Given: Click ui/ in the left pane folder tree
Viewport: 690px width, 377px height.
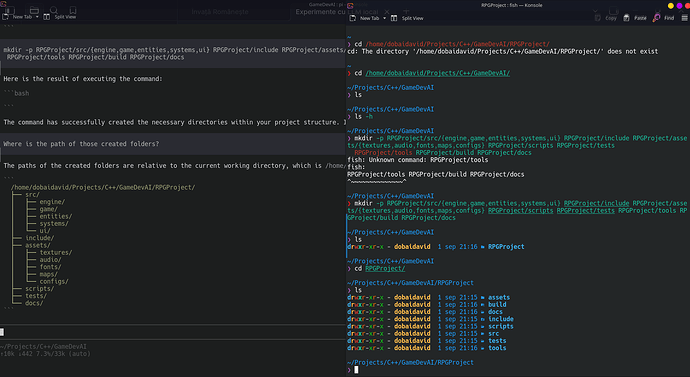Looking at the screenshot, I should (x=45, y=231).
